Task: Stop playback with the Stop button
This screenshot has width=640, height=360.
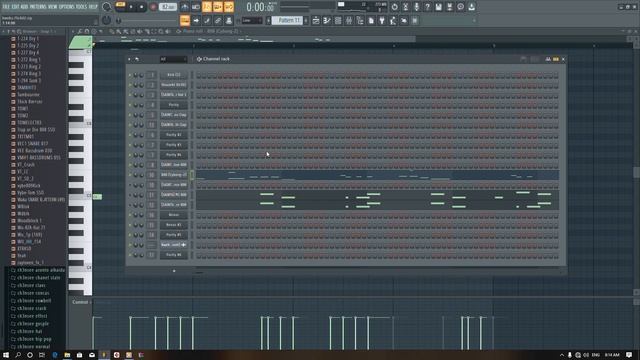Action: 142,7
